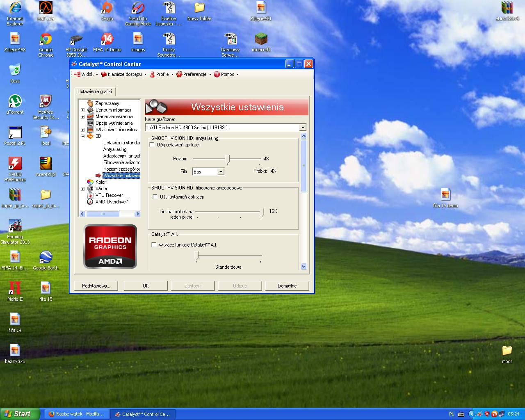The width and height of the screenshot is (525, 420).
Task: Select the Nowy folder icon
Action: click(x=199, y=11)
